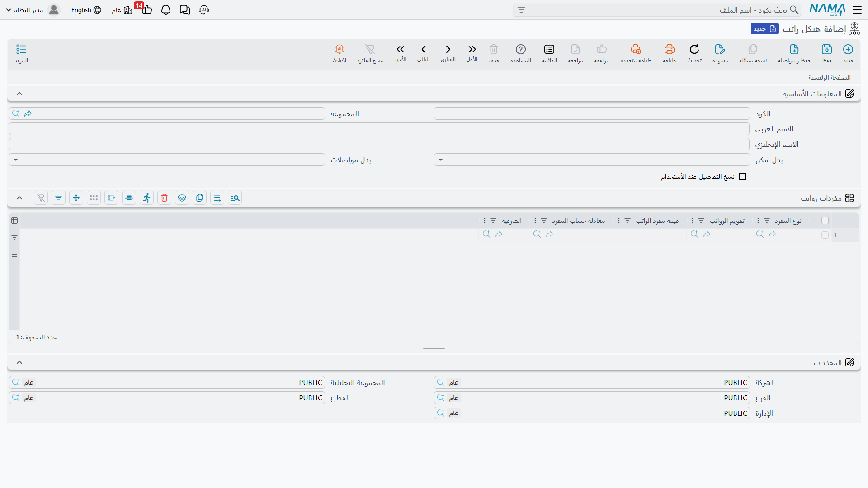The width and height of the screenshot is (868, 488).
Task: Collapse the المعلومات الأساسية section
Action: point(19,94)
